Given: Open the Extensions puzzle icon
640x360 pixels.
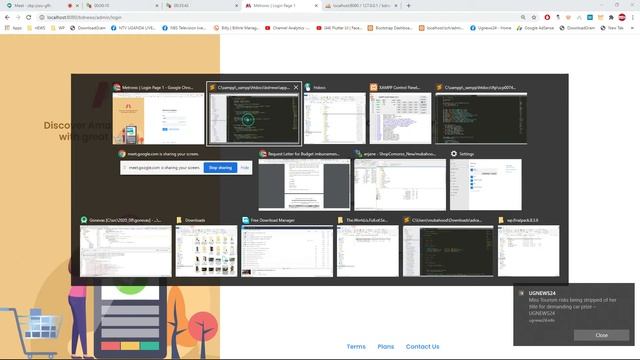Looking at the screenshot, I should pos(611,18).
